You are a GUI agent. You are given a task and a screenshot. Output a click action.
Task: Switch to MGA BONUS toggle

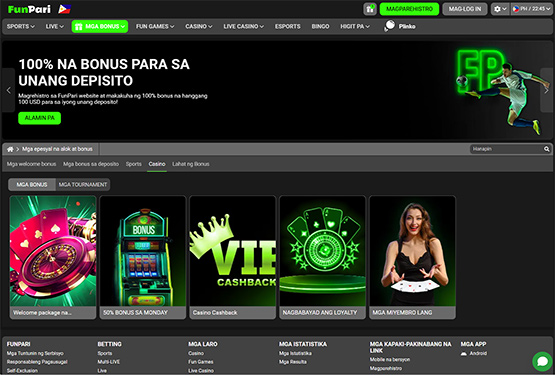pos(32,184)
